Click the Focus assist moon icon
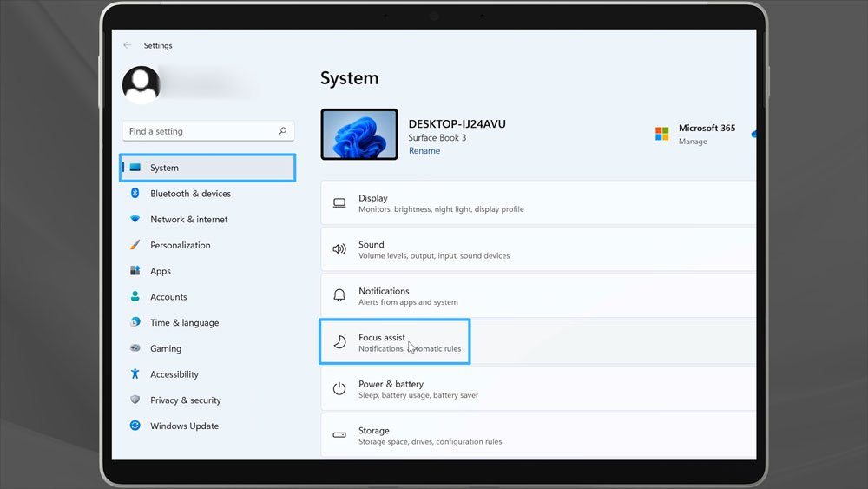The height and width of the screenshot is (489, 868). tap(339, 342)
